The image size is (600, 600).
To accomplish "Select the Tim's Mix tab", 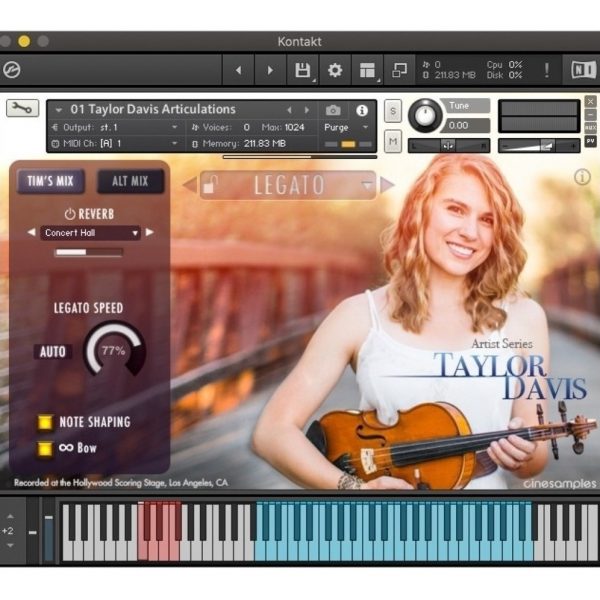I will (x=51, y=181).
